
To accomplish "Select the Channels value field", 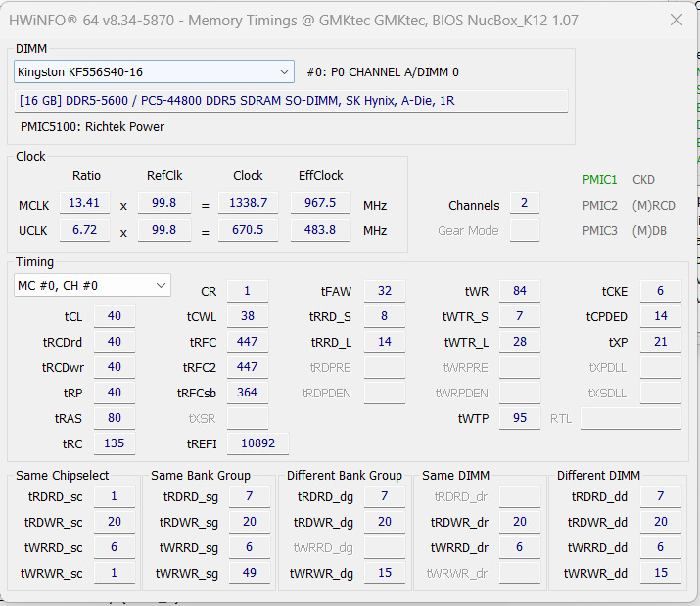I will click(x=525, y=203).
